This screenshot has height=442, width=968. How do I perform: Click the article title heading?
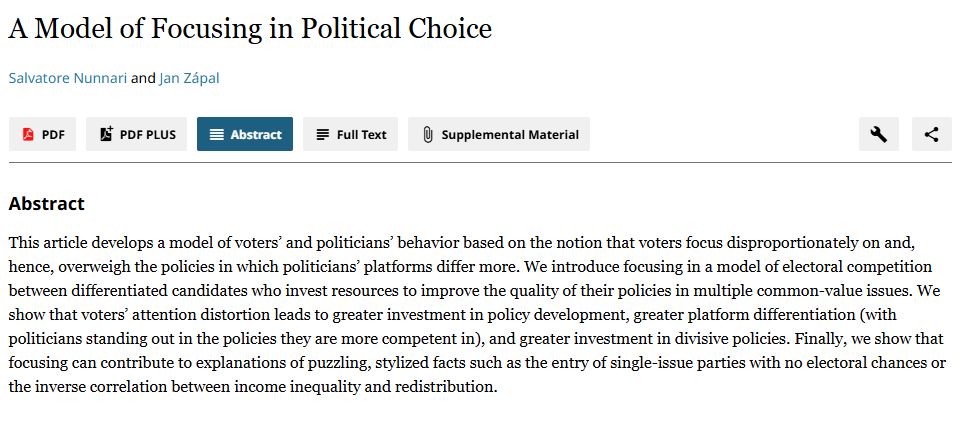[x=250, y=29]
